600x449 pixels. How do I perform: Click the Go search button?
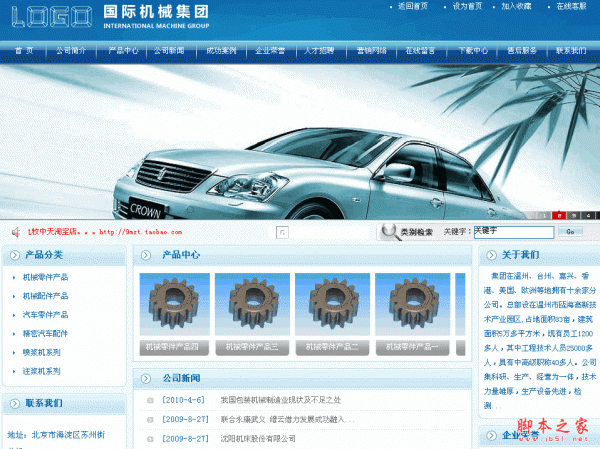(570, 232)
